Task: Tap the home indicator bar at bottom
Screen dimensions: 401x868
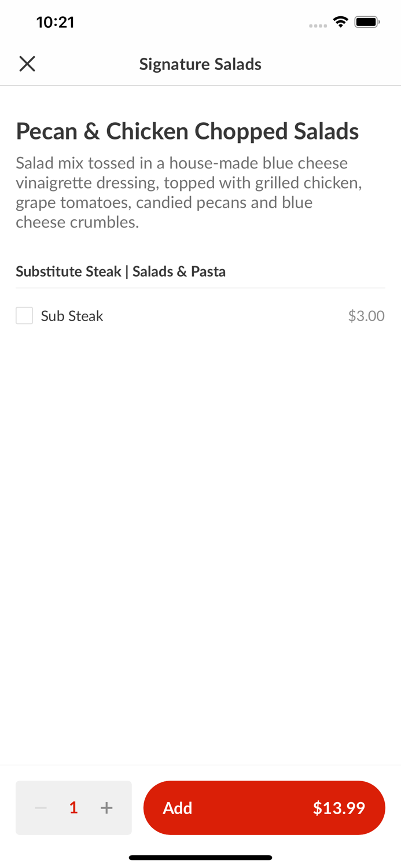Action: 200,857
